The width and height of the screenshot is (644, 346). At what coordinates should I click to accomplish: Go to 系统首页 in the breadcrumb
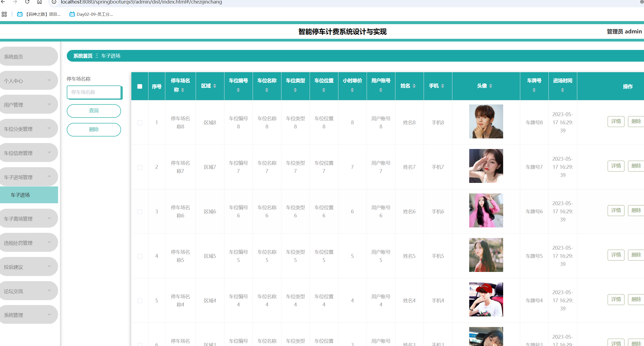click(x=83, y=56)
